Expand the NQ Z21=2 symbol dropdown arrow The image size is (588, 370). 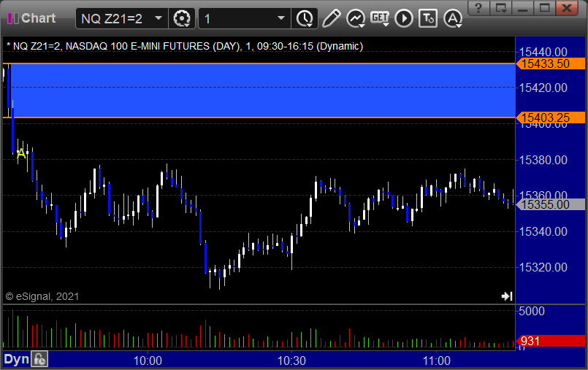coord(159,18)
